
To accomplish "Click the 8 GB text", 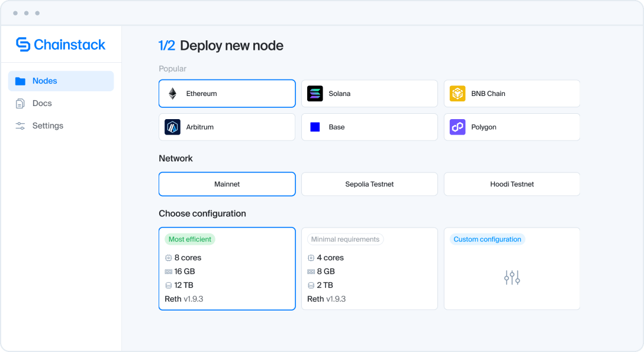I will click(326, 271).
